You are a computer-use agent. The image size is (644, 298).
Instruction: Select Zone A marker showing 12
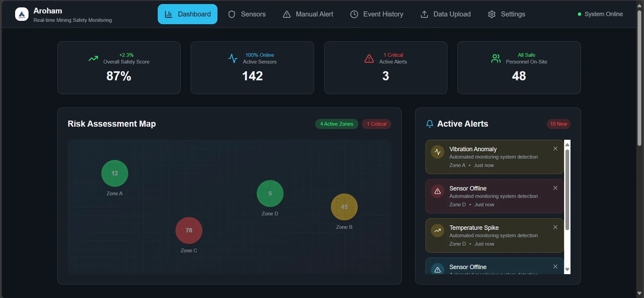pyautogui.click(x=115, y=173)
